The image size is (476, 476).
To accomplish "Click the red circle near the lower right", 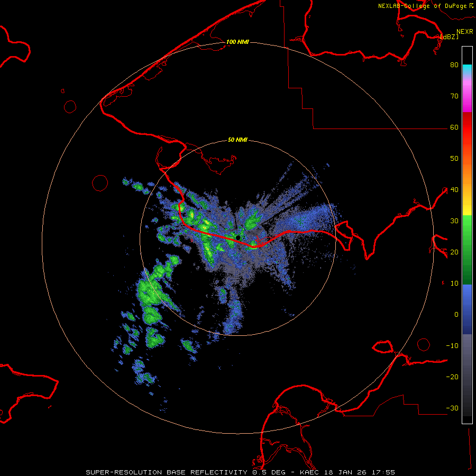I will pyautogui.click(x=424, y=344).
